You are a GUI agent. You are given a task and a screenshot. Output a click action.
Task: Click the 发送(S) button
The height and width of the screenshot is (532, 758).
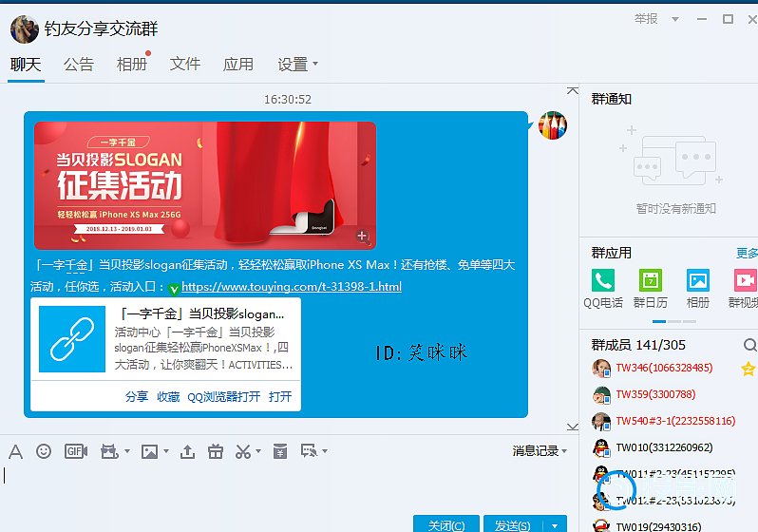(513, 525)
